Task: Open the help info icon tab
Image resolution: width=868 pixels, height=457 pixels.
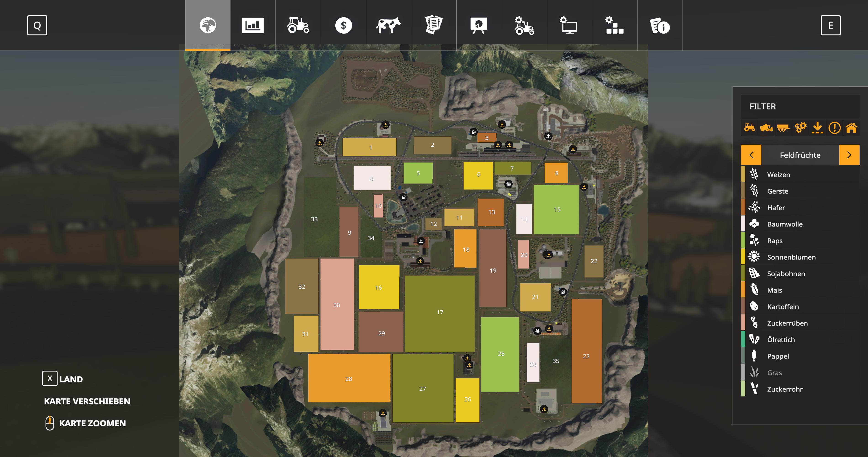Action: click(659, 25)
